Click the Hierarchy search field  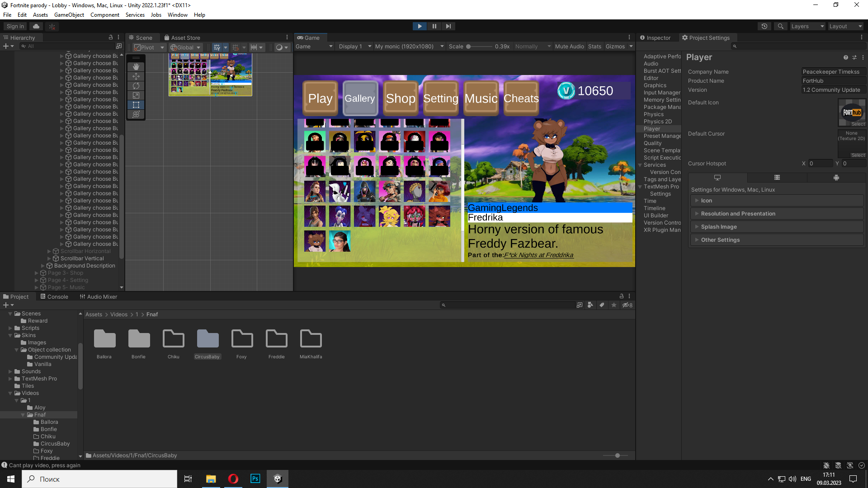click(68, 46)
